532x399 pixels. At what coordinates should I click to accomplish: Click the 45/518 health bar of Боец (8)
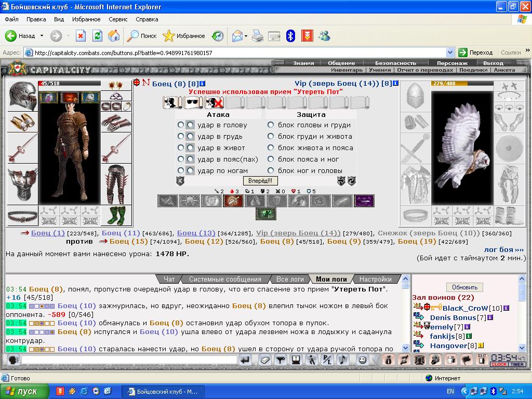pos(70,84)
